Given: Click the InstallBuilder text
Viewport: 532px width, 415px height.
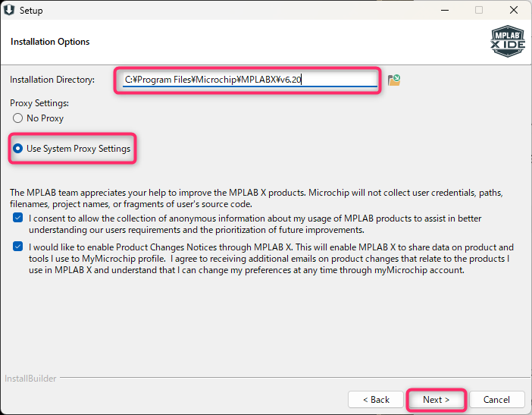Looking at the screenshot, I should pos(30,379).
